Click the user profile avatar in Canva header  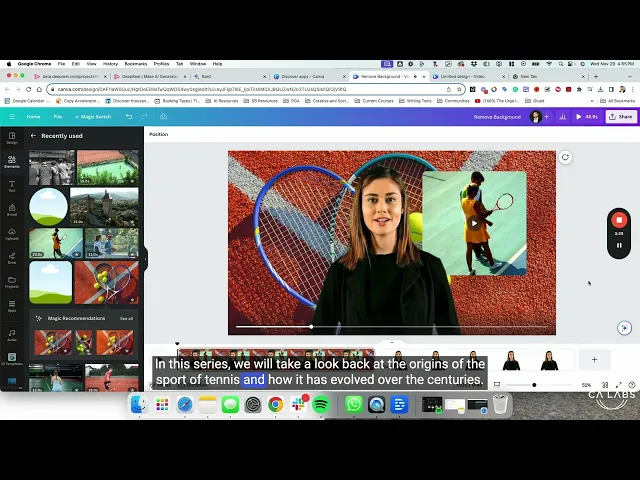coord(536,117)
